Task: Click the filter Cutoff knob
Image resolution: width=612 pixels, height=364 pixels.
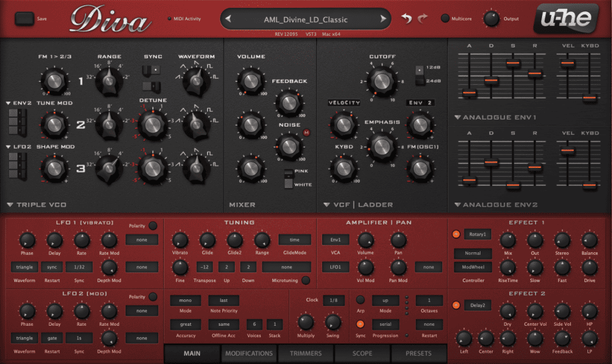Action: point(382,81)
